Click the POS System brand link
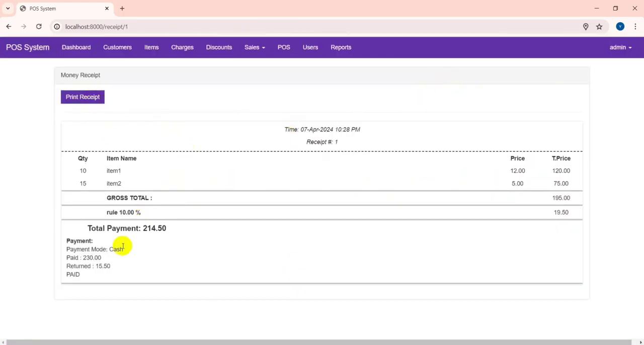This screenshot has height=345, width=644. [x=28, y=47]
